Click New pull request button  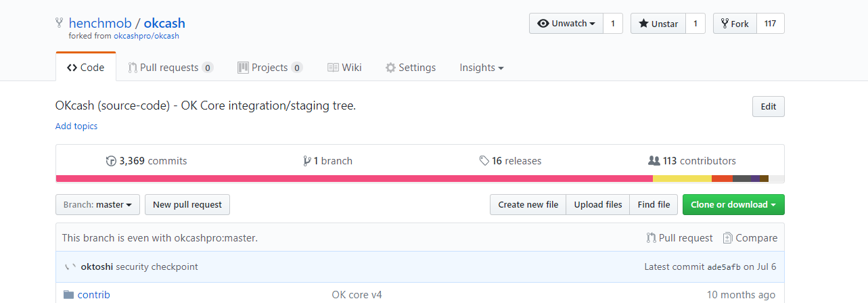click(x=187, y=205)
